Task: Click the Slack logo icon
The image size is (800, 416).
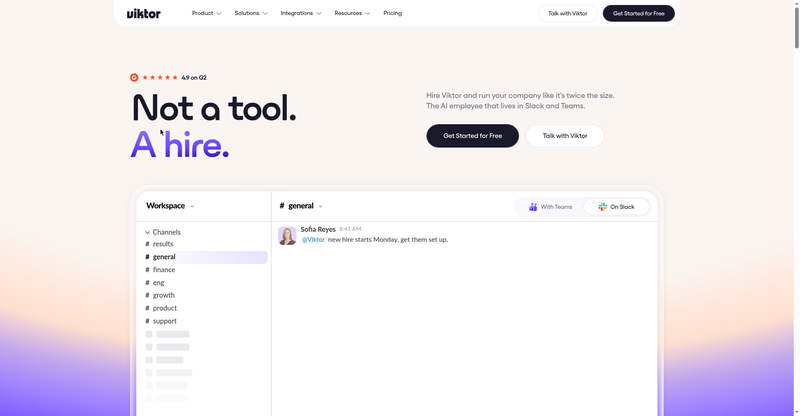Action: click(603, 207)
